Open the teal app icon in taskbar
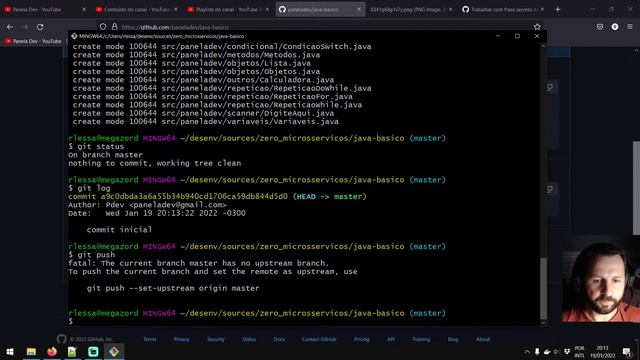 coord(93,351)
